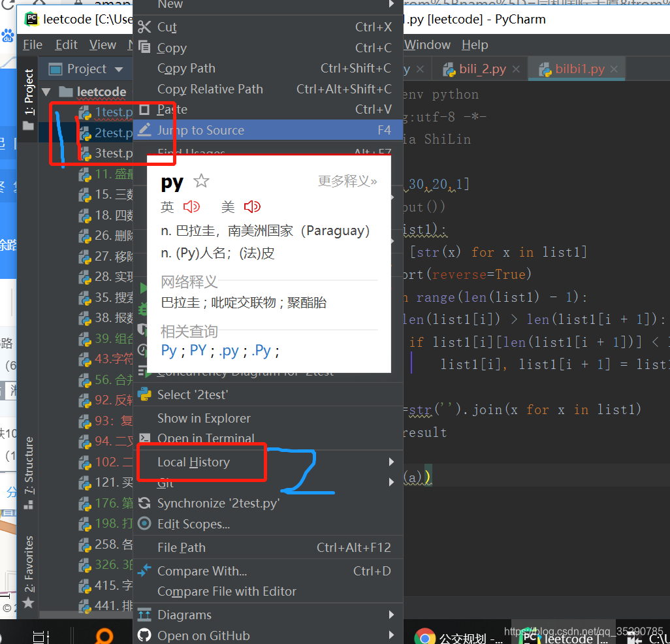This screenshot has width=670, height=644.
Task: Click the '.py' related query link
Action: pos(229,351)
